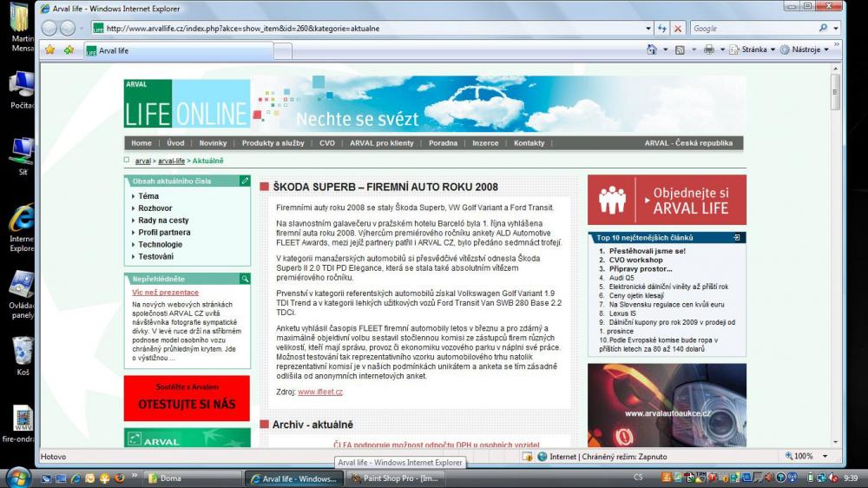Viewport: 868px width, 488px height.
Task: Click the small checkbox beside arval breadcrumb
Action: (127, 160)
